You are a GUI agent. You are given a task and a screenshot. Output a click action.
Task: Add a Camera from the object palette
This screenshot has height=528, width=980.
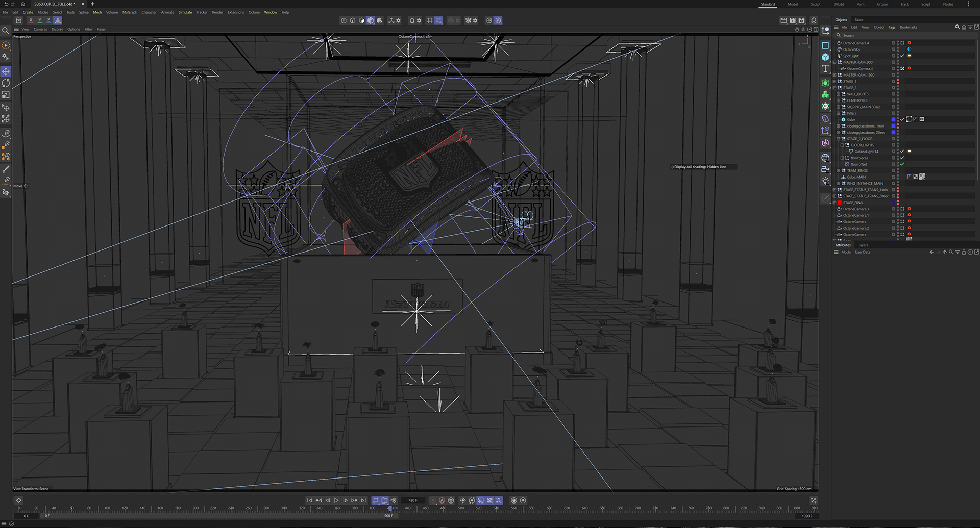coord(825,169)
